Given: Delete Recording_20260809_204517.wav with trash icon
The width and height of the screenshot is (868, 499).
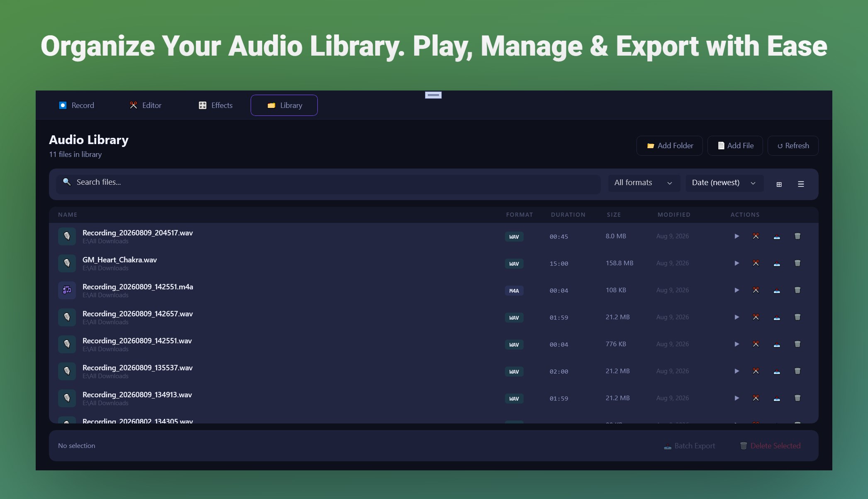Looking at the screenshot, I should pos(797,236).
